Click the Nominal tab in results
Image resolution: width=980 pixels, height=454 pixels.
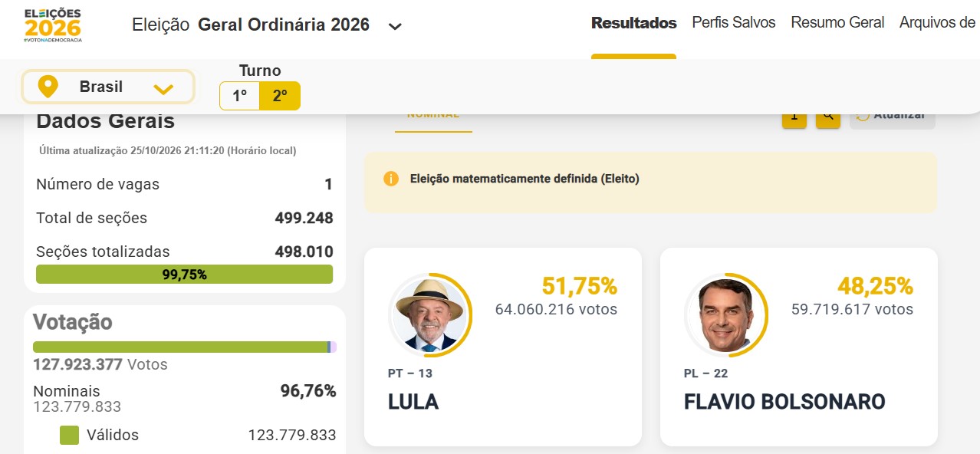tap(433, 117)
